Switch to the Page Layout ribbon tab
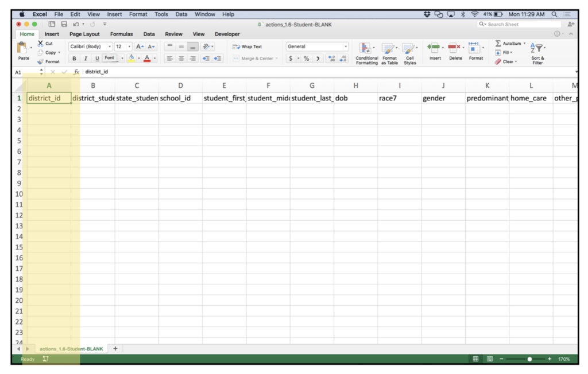Viewport: 588px width, 374px height. pyautogui.click(x=84, y=34)
